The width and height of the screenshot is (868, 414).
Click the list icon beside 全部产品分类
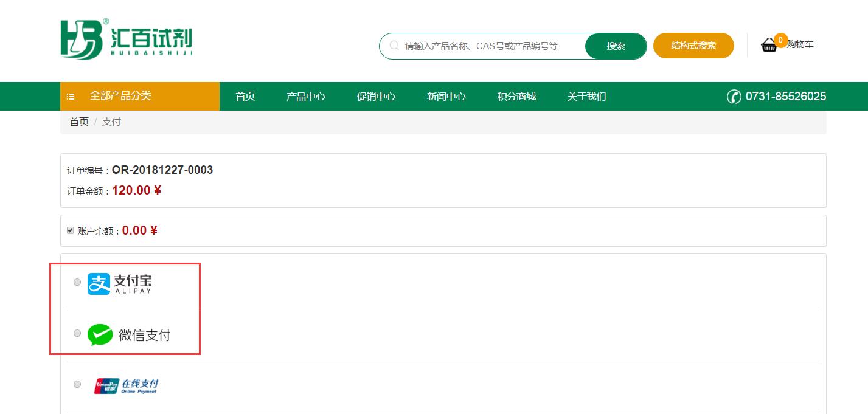click(71, 97)
